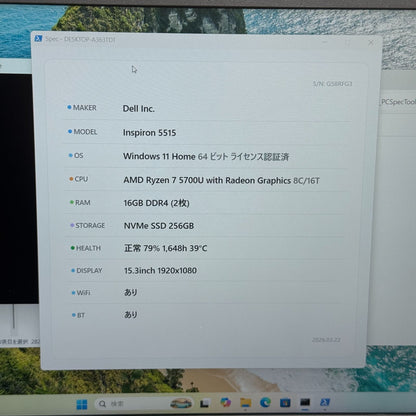The height and width of the screenshot is (416, 416).
Task: Open the Windows Start menu
Action: 82,404
